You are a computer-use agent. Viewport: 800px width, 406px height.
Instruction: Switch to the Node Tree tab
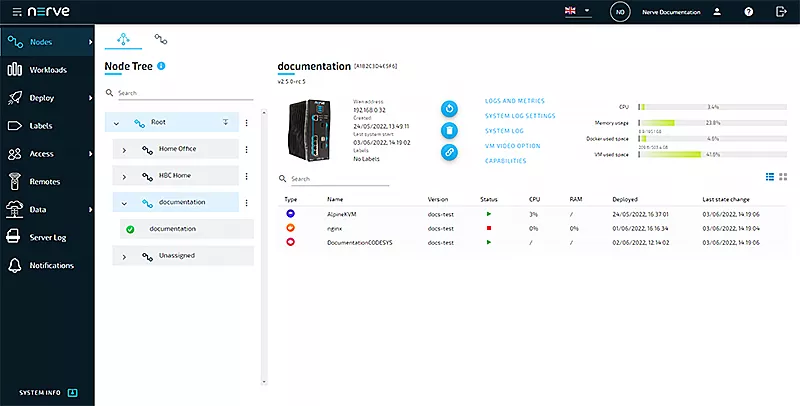(123, 39)
